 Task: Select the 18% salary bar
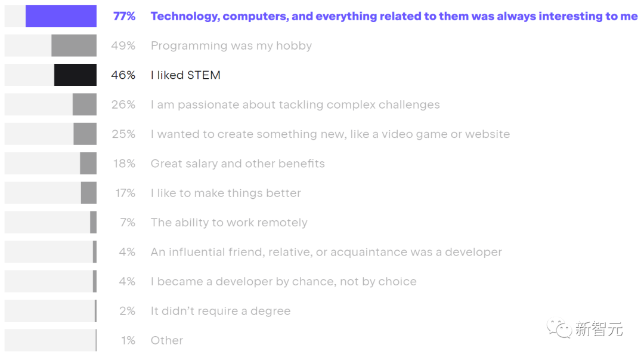[88, 164]
